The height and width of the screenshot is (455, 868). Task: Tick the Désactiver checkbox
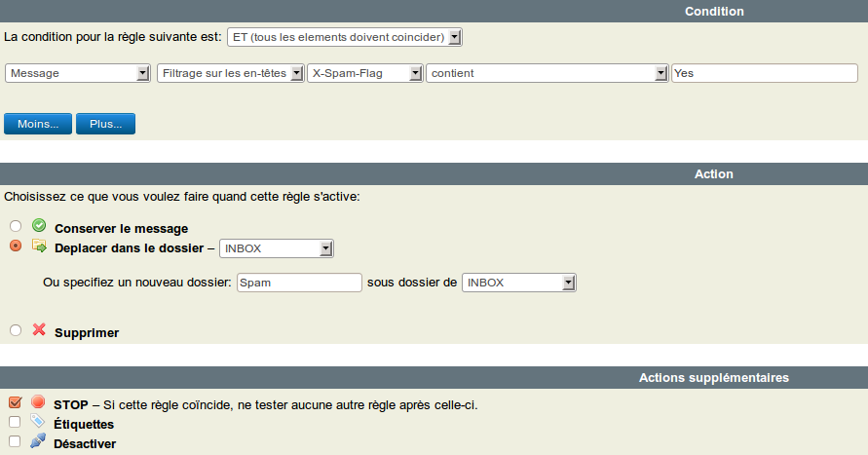point(15,442)
